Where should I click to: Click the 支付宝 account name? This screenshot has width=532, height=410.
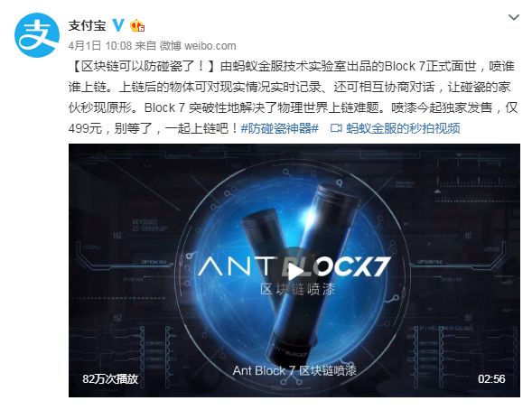click(x=88, y=26)
